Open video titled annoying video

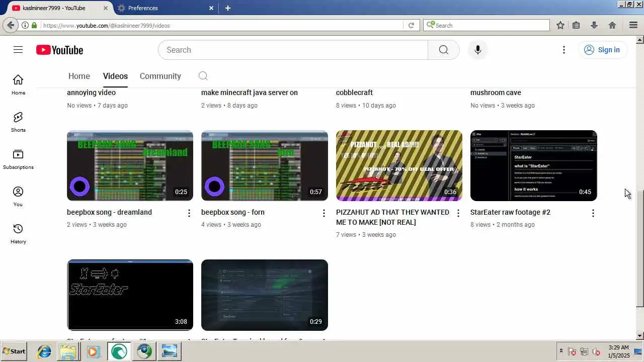(91, 93)
